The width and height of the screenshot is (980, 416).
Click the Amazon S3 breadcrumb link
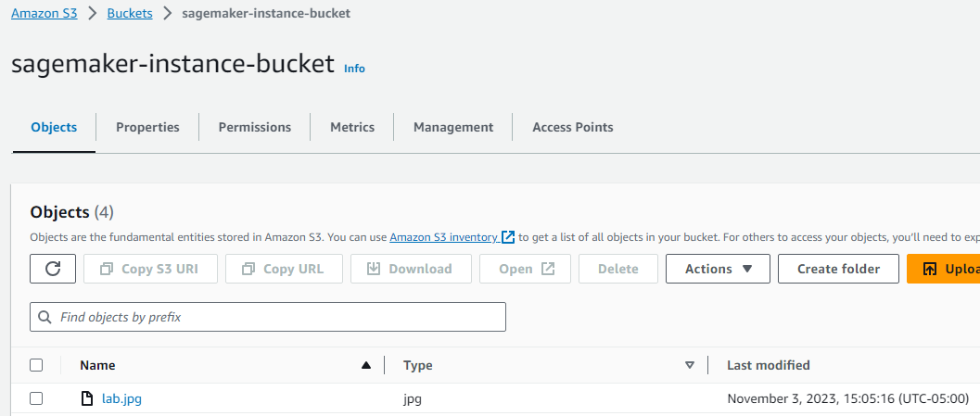click(45, 13)
